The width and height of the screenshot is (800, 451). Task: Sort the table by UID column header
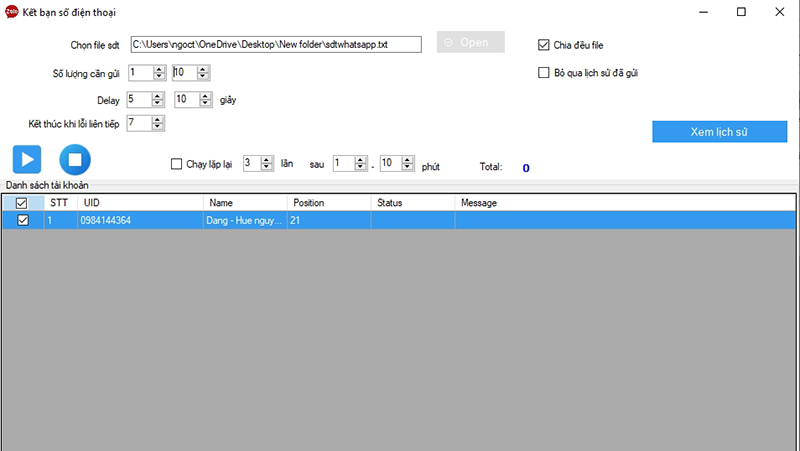tap(140, 203)
